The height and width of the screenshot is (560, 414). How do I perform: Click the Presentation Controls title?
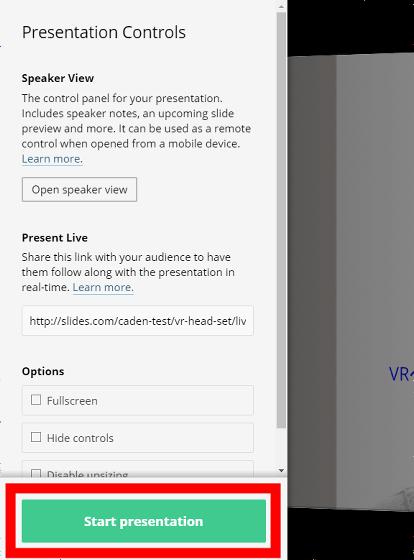click(x=104, y=32)
